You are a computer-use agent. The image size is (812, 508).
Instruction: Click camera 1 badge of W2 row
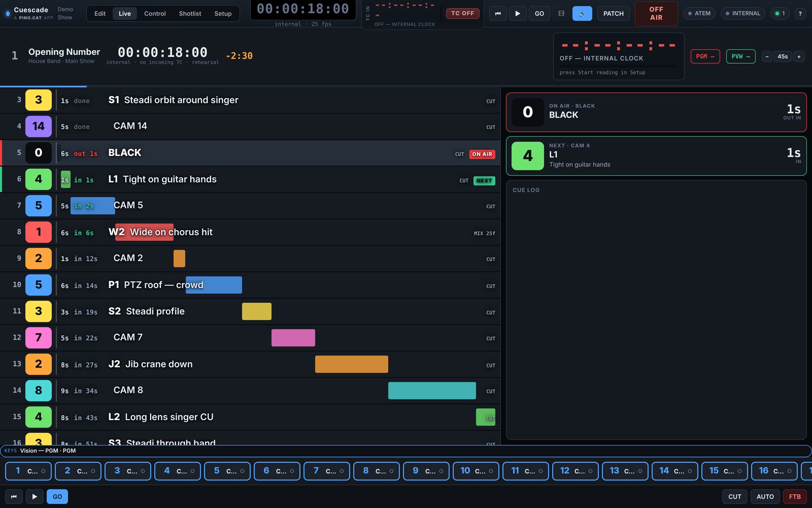[x=39, y=232]
